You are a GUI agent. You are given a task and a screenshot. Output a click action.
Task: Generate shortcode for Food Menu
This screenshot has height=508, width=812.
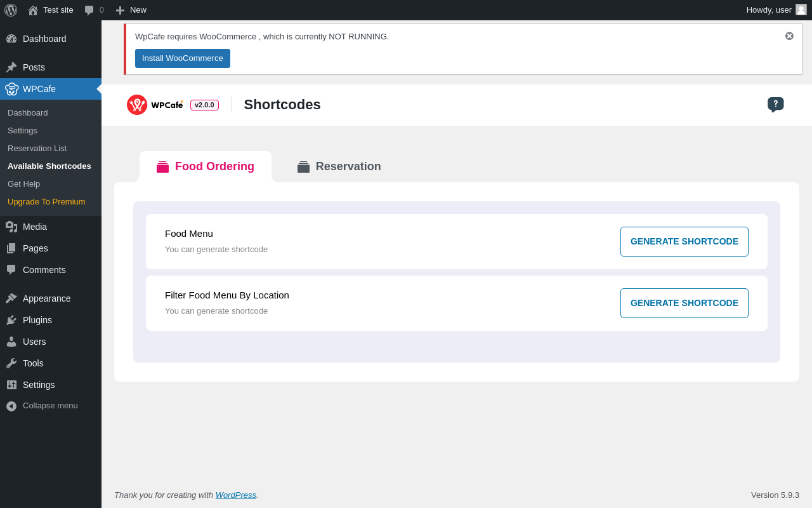(684, 241)
